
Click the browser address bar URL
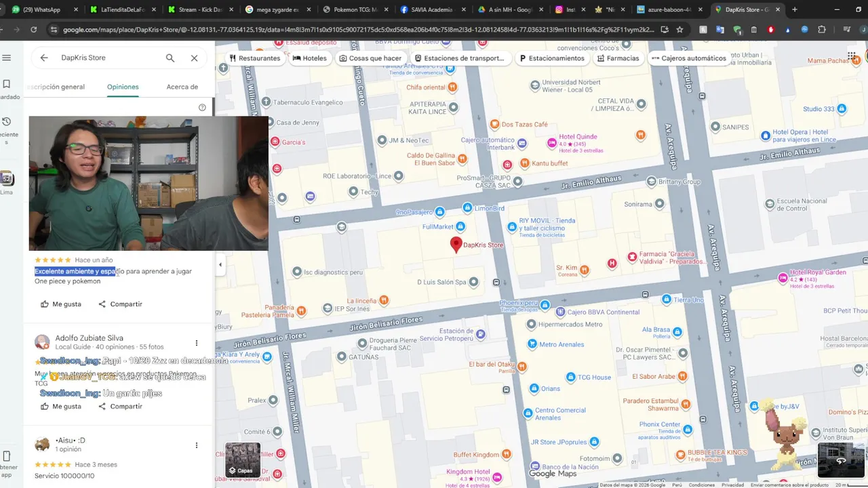[x=358, y=30]
